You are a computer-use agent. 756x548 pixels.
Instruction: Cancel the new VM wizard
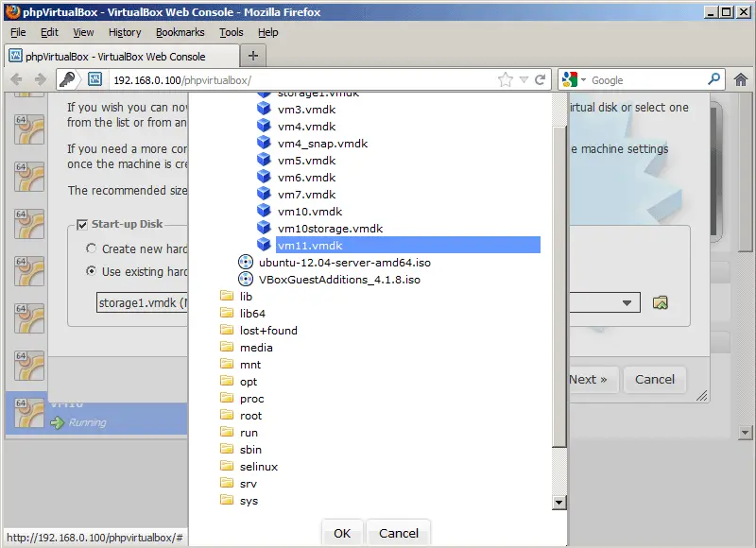655,379
